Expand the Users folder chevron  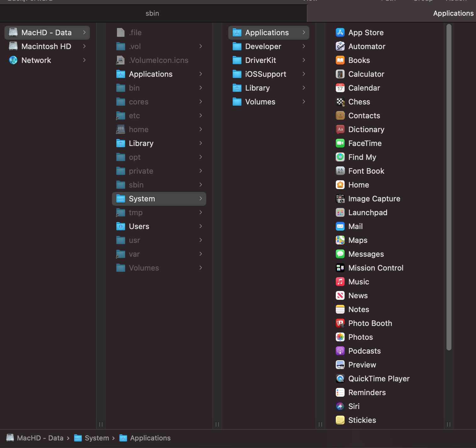pos(201,226)
